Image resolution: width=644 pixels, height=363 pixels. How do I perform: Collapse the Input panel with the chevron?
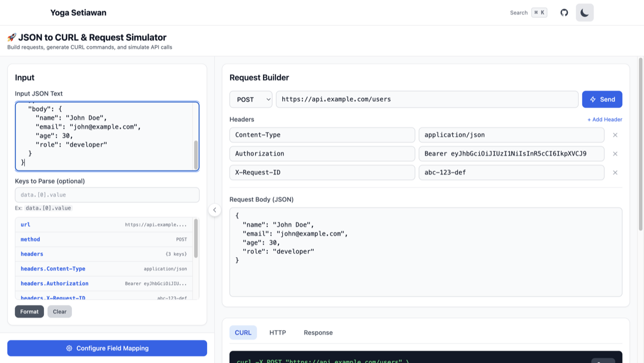pos(215,210)
